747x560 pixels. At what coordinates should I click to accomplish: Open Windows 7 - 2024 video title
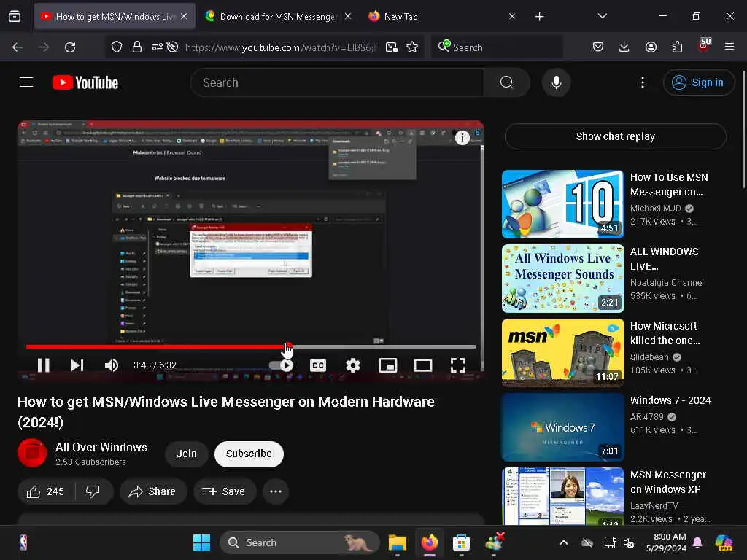point(670,400)
